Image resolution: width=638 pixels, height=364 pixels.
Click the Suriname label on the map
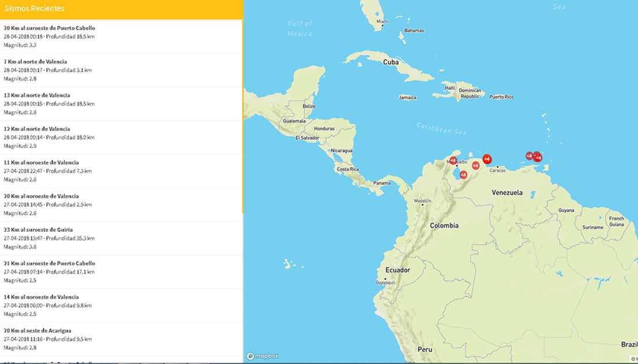click(593, 227)
